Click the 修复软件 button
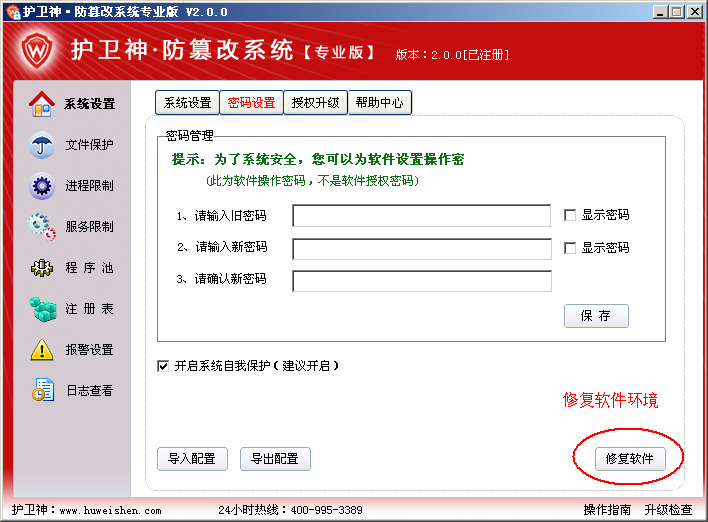 coord(630,459)
